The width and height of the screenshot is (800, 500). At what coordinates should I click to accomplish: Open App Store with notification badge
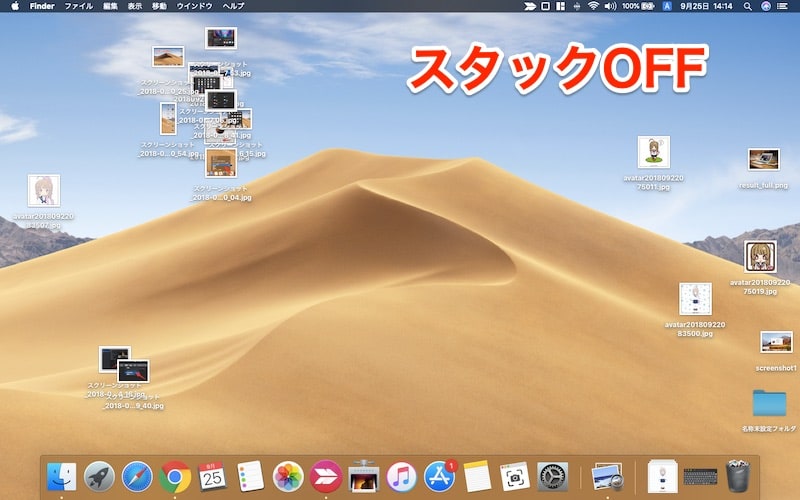(440, 476)
